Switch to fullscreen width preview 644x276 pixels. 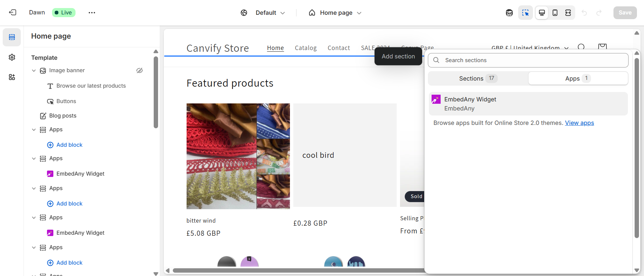568,13
